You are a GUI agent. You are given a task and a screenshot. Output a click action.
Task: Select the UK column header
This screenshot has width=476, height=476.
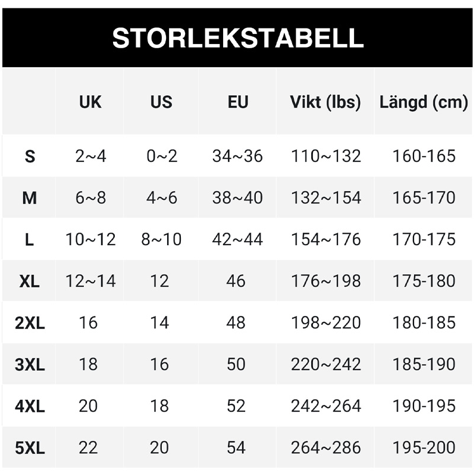(90, 102)
